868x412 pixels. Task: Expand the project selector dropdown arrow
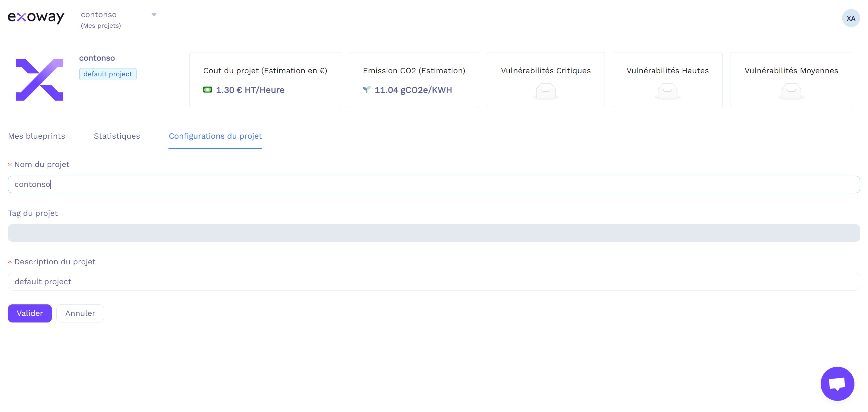coord(154,15)
